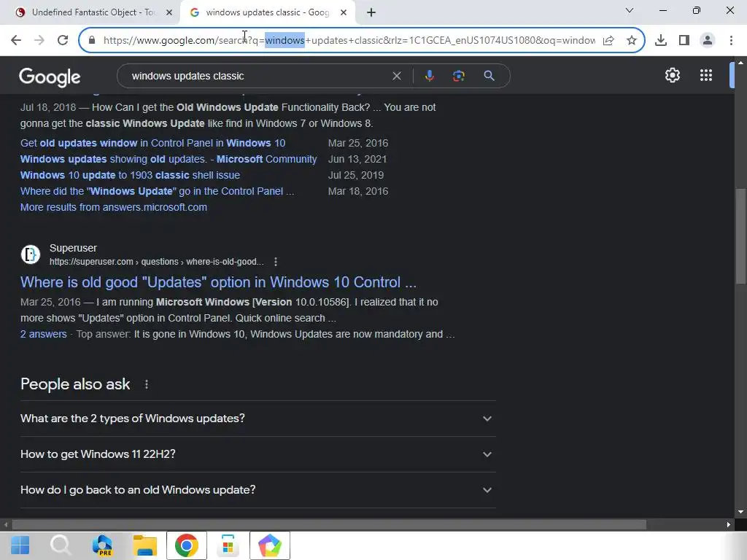Reload the current page
747x560 pixels.
[x=63, y=40]
